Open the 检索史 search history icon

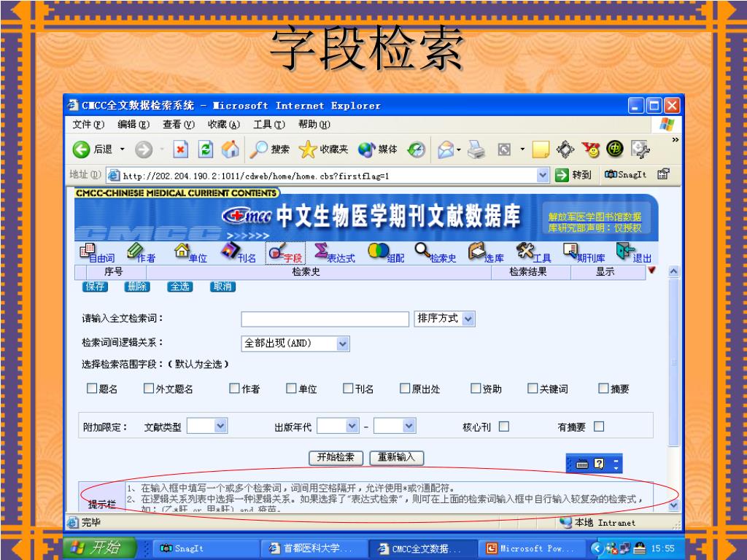coord(436,253)
